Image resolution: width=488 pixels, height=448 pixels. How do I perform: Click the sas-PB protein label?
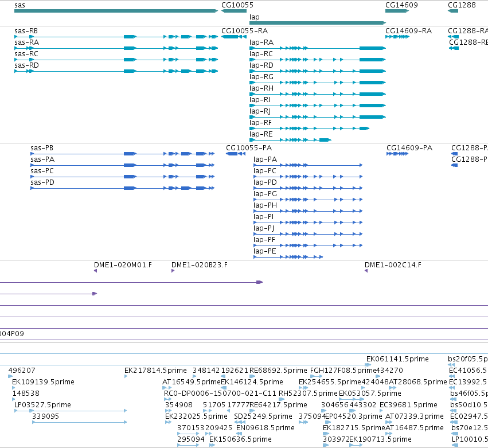(42, 148)
